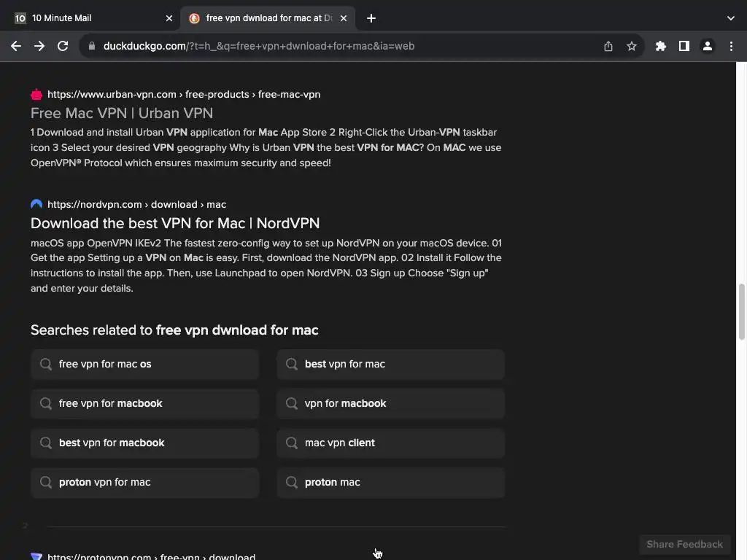Click the page vertical scrollbar thumb
747x560 pixels.
741,312
